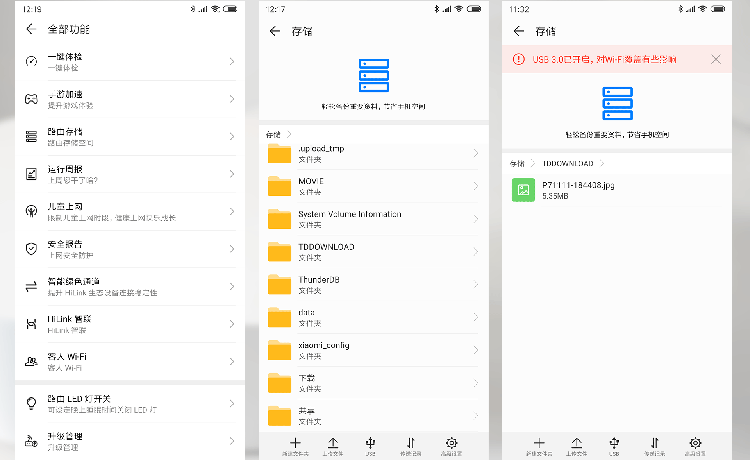This screenshot has height=460, width=750.
Task: Expand 安全报告 row chevron
Action: pos(232,249)
